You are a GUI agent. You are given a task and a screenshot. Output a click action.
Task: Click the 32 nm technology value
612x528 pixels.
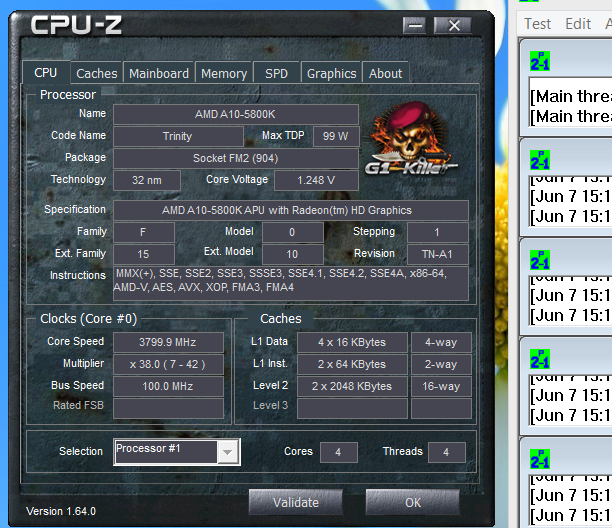[x=147, y=180]
